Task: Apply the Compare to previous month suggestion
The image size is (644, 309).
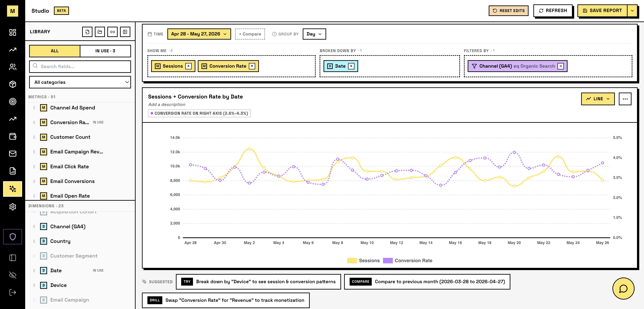Action: coord(427,282)
